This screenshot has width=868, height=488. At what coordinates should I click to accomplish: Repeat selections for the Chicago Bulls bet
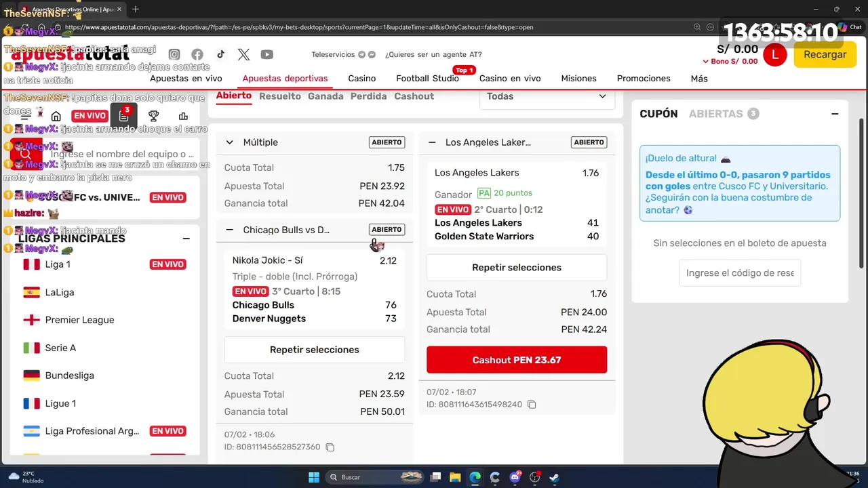pos(315,350)
